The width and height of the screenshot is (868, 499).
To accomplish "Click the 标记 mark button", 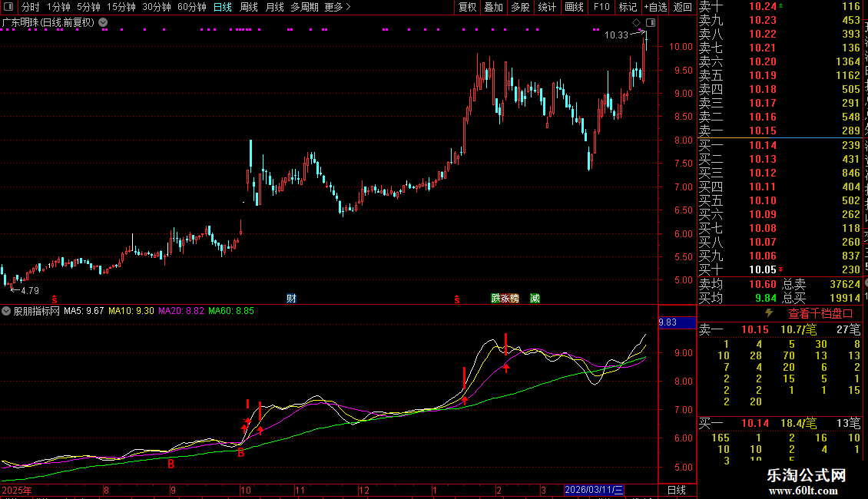I will (x=628, y=7).
